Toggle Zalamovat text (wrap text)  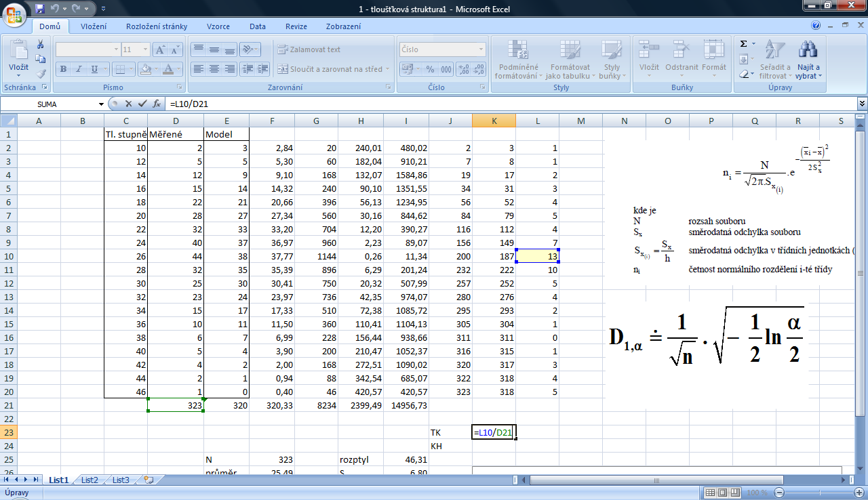(x=309, y=49)
